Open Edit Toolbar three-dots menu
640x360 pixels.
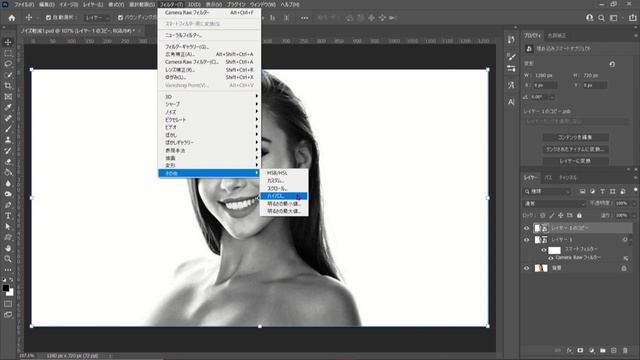coord(8,270)
